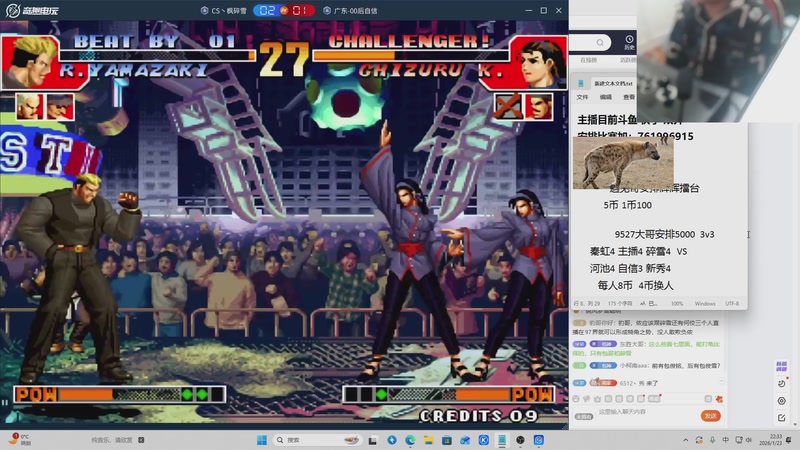This screenshot has height=450, width=800.
Task: Click the chat message from 东胜大哥
Action: 646,348
